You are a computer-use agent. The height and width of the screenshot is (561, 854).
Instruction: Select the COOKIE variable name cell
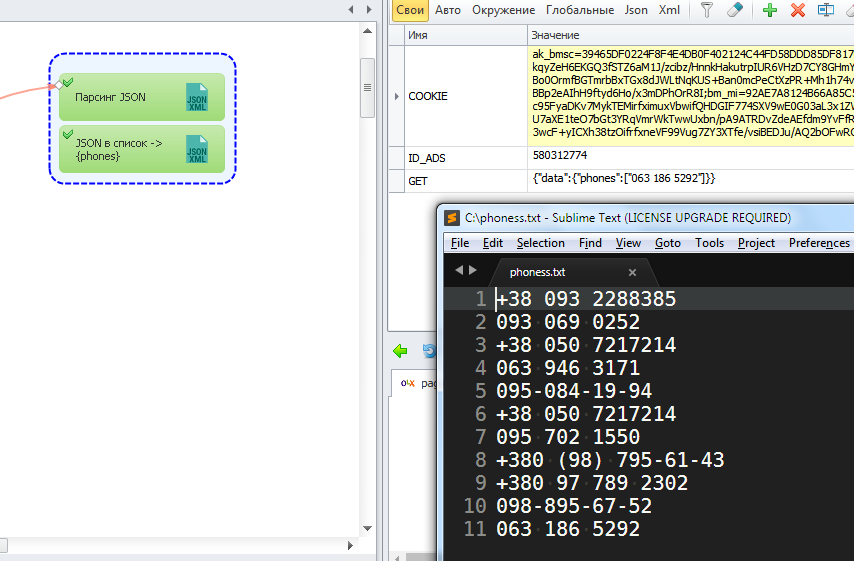tap(466, 96)
